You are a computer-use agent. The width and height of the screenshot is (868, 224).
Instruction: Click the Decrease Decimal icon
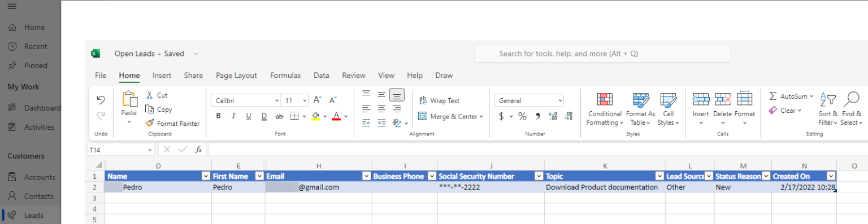(x=568, y=116)
